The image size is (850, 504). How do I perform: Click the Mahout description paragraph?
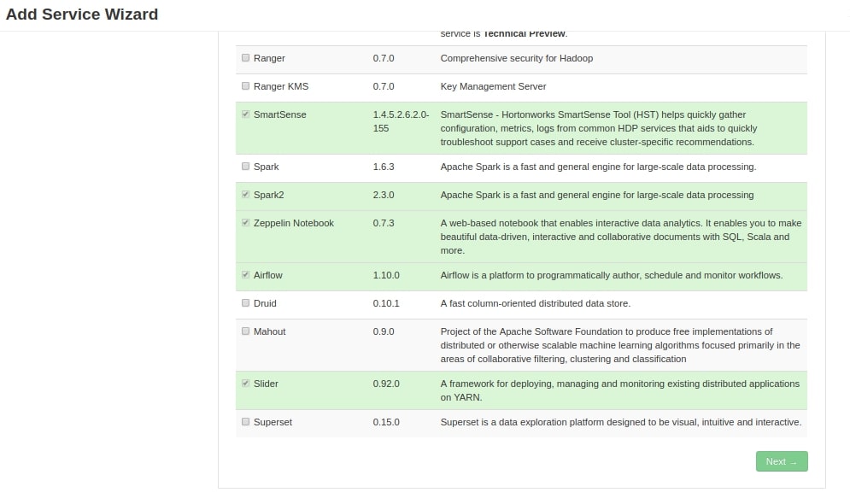(620, 344)
